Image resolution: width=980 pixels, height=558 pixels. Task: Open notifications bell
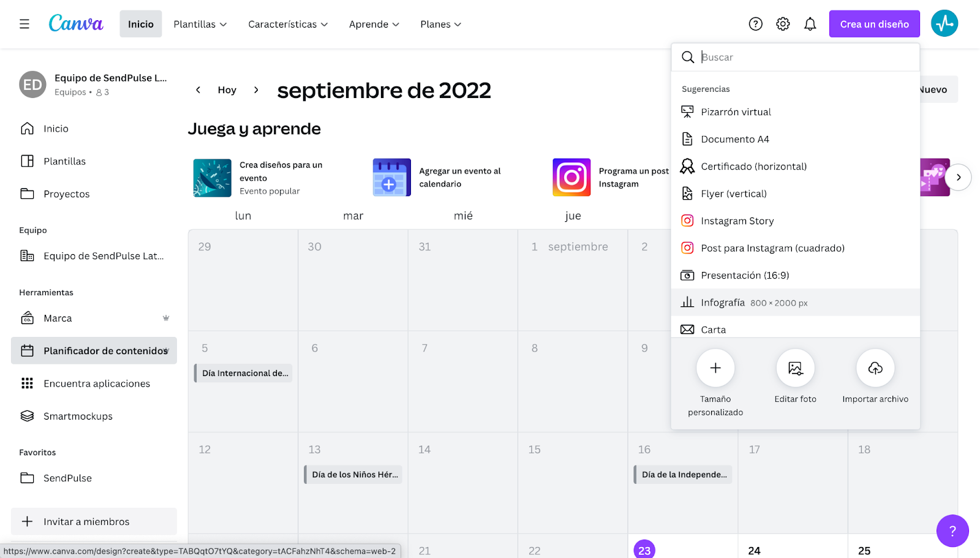click(x=810, y=24)
